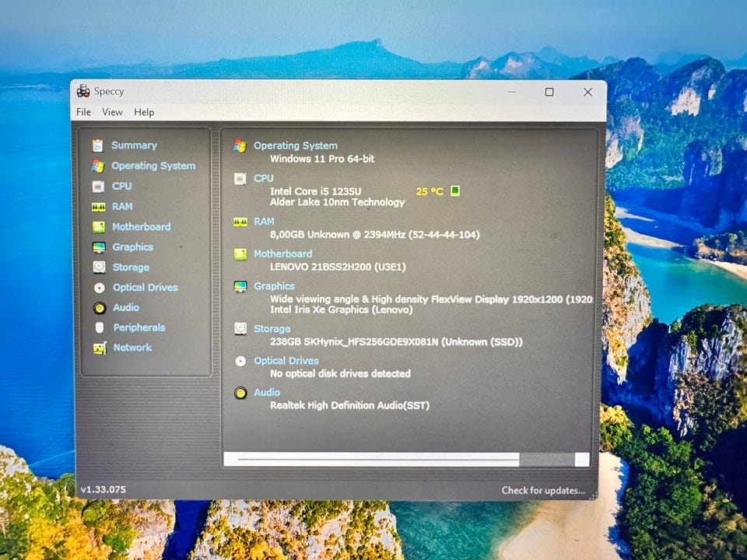The width and height of the screenshot is (747, 560).
Task: Click the Motherboard icon in sidebar
Action: 99,227
